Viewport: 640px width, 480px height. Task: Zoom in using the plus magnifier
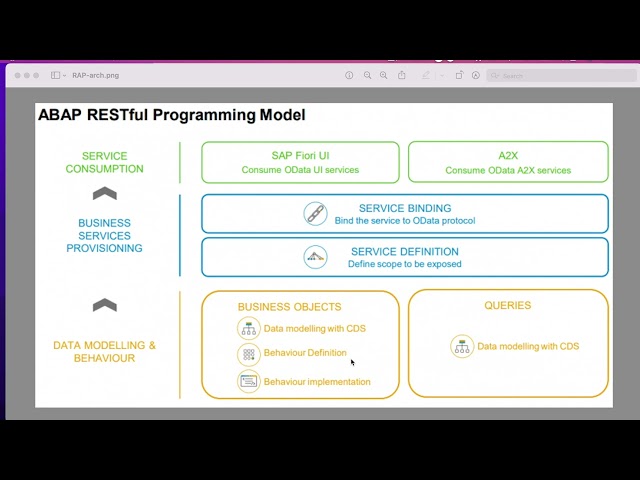383,75
